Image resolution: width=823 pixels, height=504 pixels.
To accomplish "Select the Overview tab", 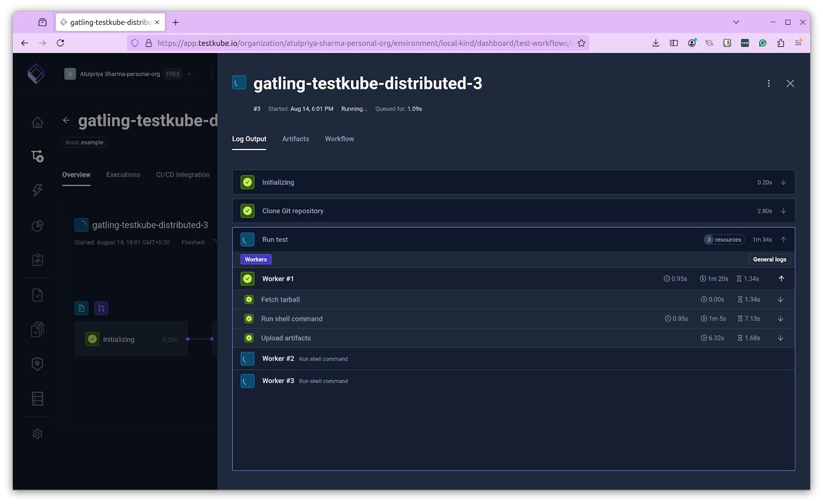I will point(76,175).
